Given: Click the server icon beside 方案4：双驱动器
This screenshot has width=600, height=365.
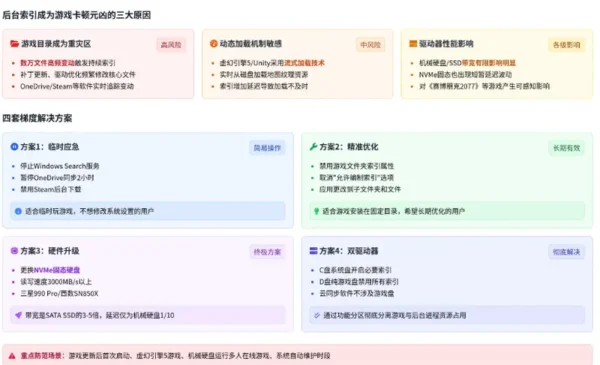Looking at the screenshot, I should pos(313,251).
